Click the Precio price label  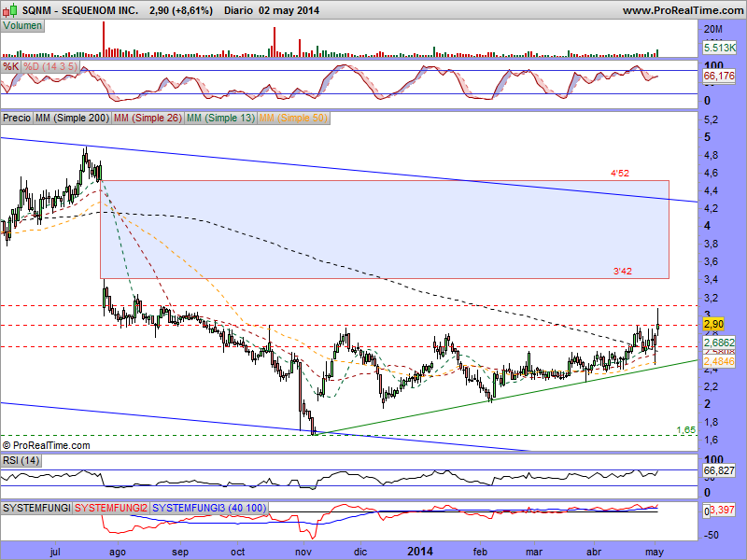pyautogui.click(x=17, y=118)
